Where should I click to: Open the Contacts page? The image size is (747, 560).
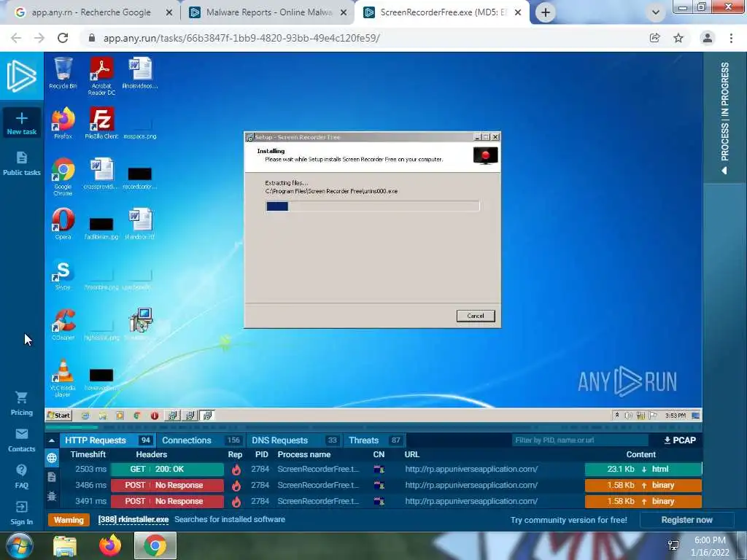click(21, 440)
